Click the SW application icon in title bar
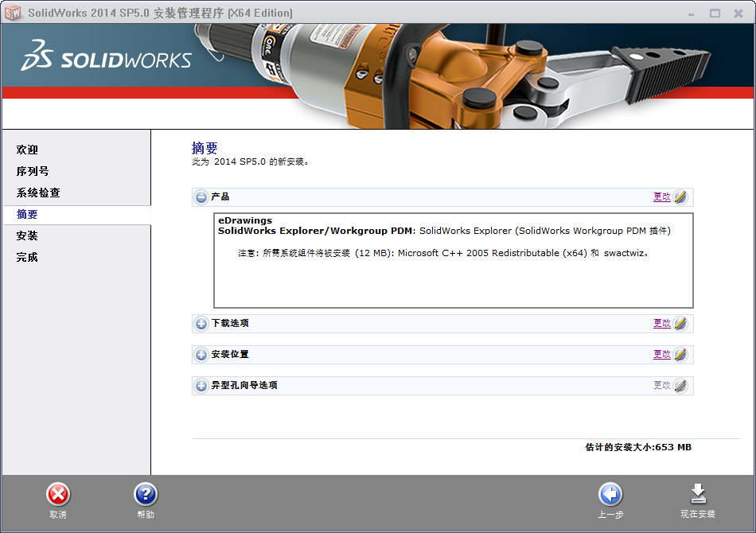Image resolution: width=756 pixels, height=533 pixels. coord(13,13)
